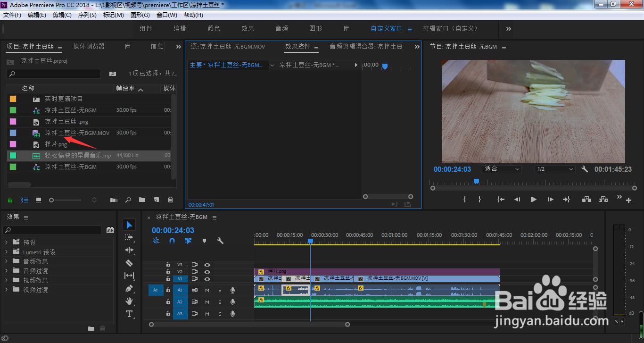Click New Item icon in Project panel
644x343 pixels.
coord(157,200)
